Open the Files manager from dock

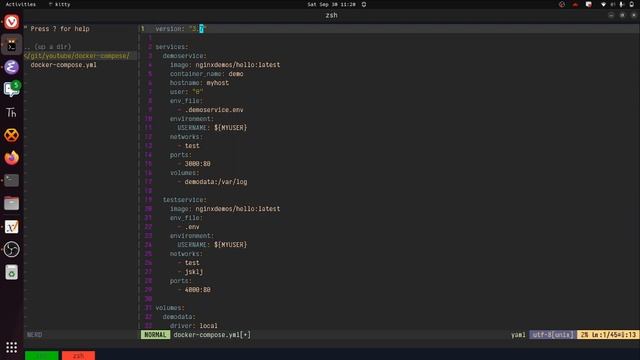(x=11, y=203)
